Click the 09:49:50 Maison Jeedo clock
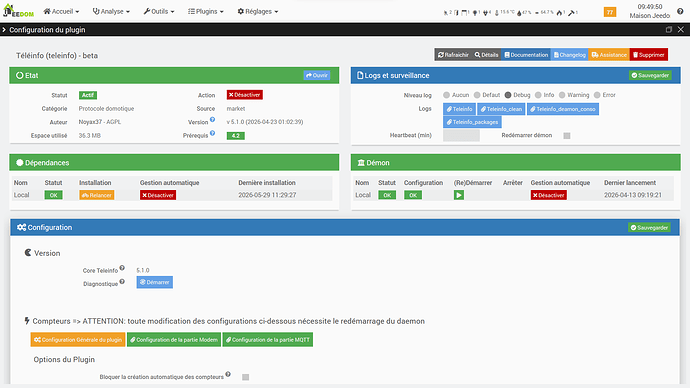Viewport: 690px width, 388px height. tap(650, 11)
